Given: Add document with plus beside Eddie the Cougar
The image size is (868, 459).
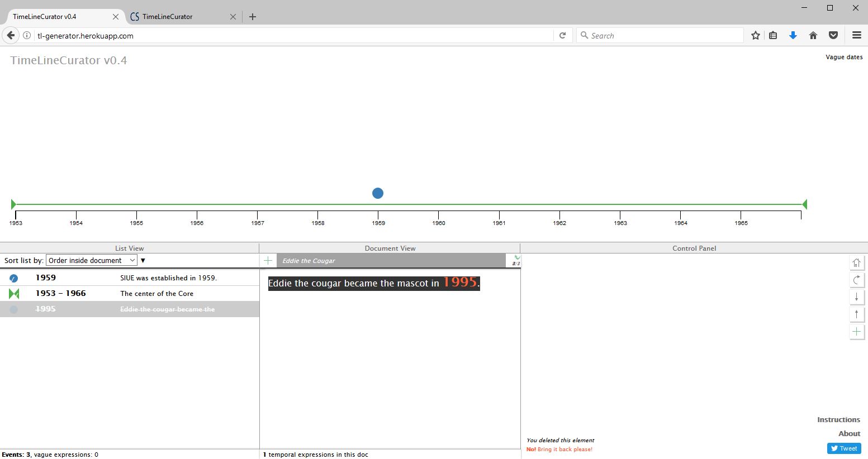Looking at the screenshot, I should tap(268, 261).
